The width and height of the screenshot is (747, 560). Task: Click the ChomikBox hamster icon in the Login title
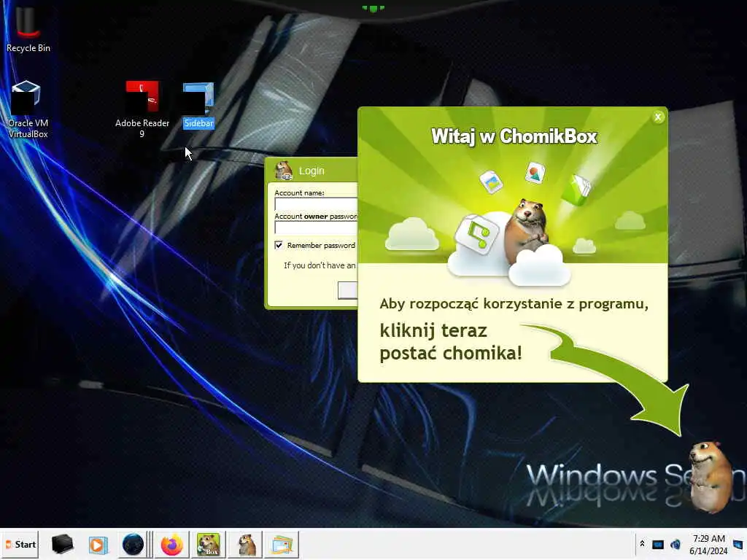(284, 171)
